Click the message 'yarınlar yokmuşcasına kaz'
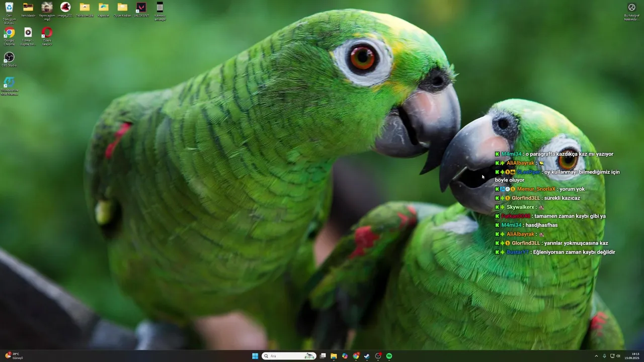644x362 pixels. [576, 243]
